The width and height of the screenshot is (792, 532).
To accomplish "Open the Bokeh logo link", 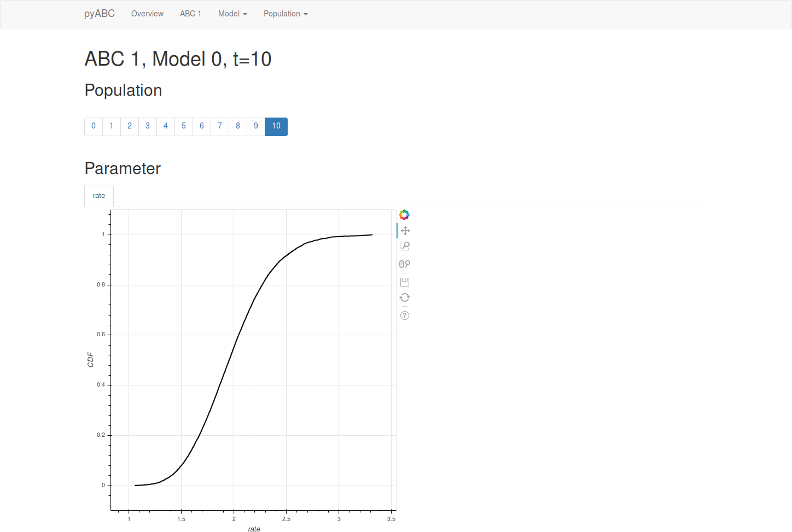I will [x=404, y=214].
